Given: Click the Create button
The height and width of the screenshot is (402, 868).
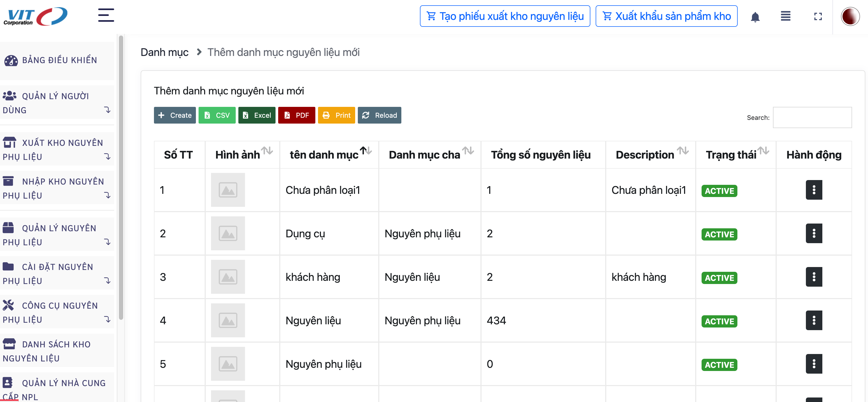Looking at the screenshot, I should pyautogui.click(x=175, y=115).
